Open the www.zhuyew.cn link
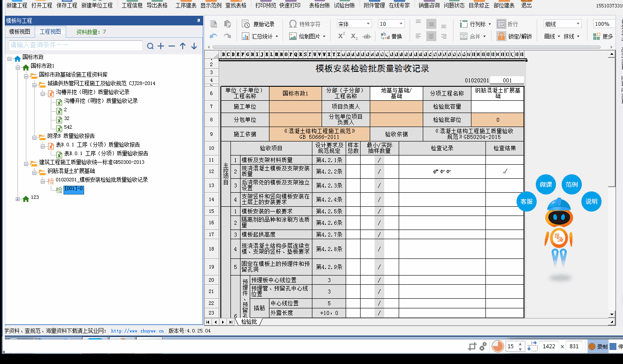 pos(137,331)
